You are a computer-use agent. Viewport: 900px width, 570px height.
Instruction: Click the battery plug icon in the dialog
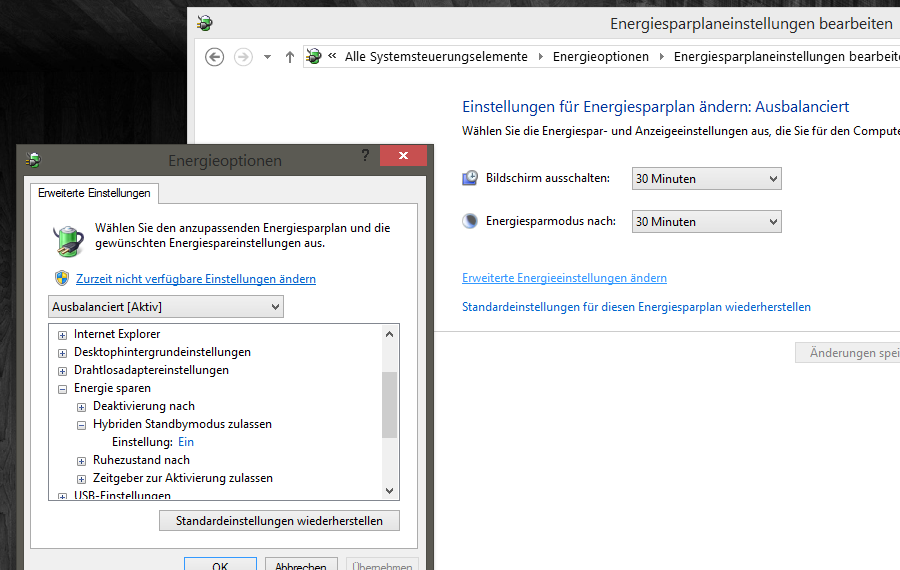click(x=69, y=241)
